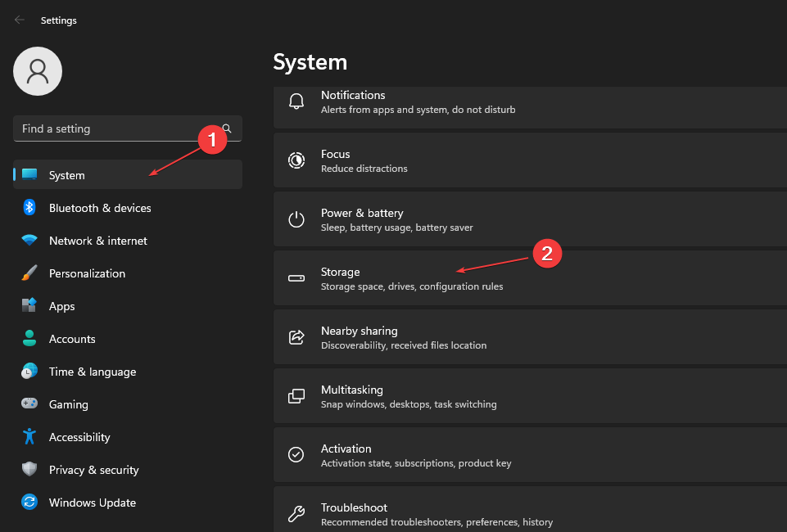The width and height of the screenshot is (787, 532).
Task: Select the Windows Update icon
Action: [x=29, y=503]
